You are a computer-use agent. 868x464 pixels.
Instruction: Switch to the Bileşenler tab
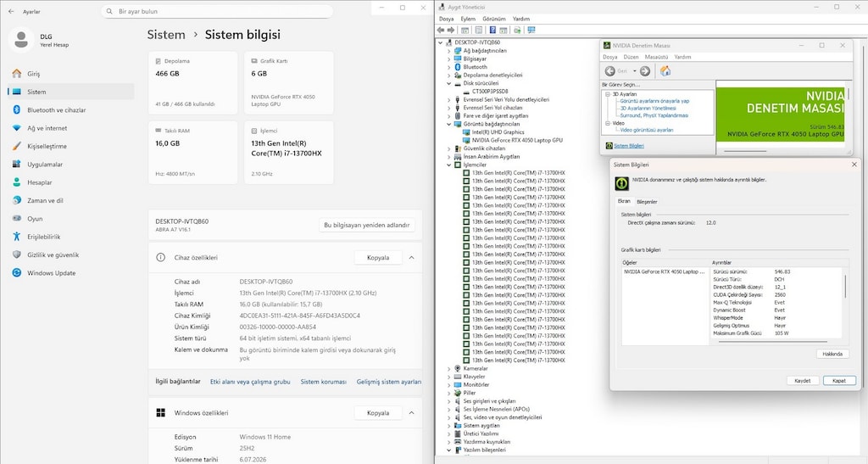[x=647, y=202]
